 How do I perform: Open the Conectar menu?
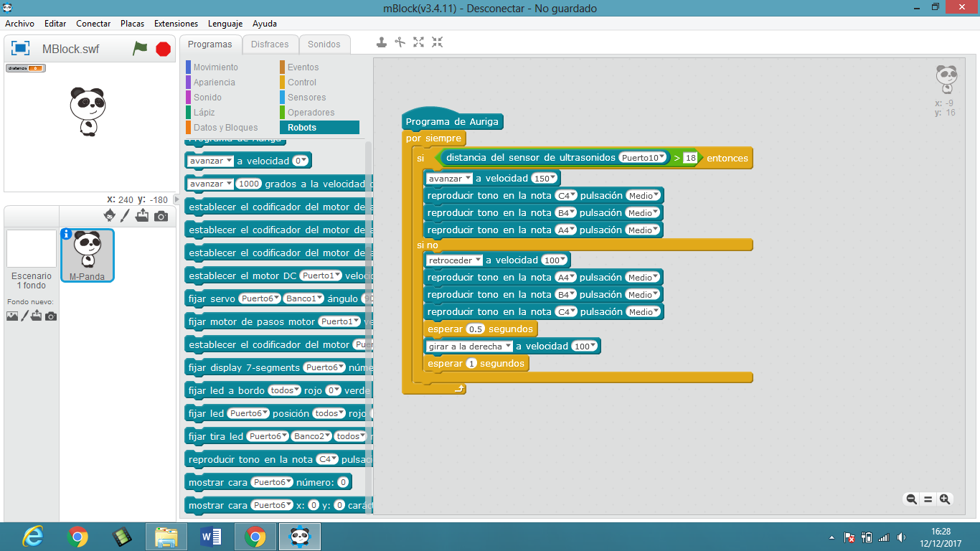[x=93, y=24]
